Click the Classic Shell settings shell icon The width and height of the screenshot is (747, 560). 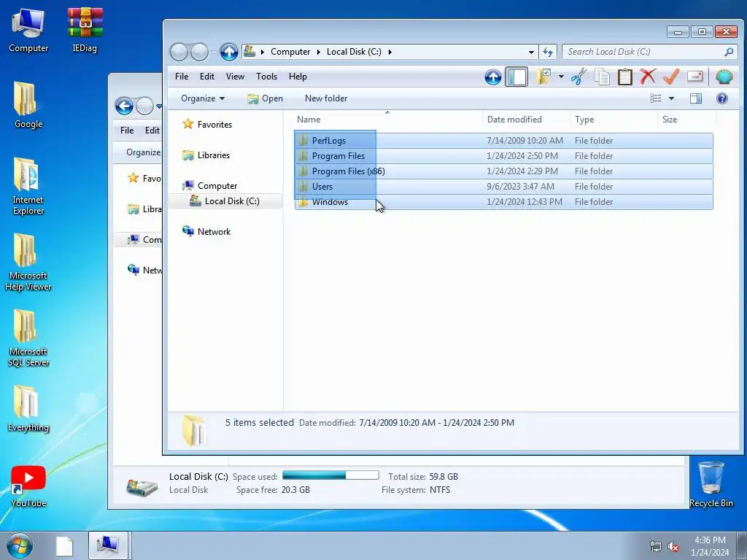click(724, 77)
